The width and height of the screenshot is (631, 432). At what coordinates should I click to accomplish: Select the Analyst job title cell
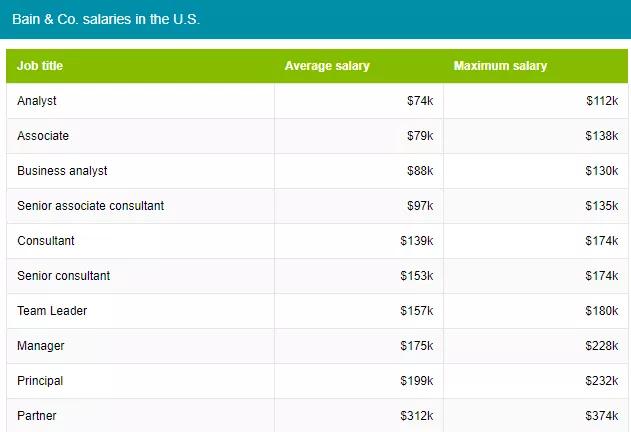37,101
